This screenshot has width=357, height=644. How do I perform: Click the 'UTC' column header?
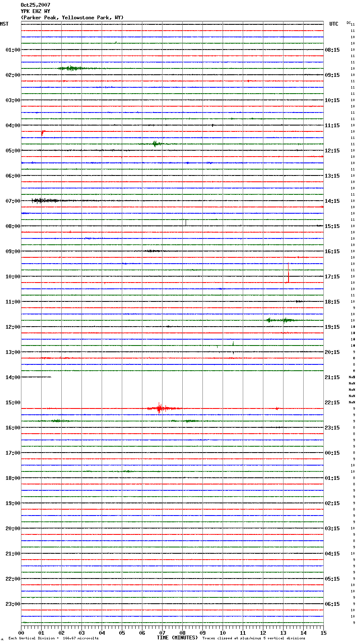[x=334, y=24]
